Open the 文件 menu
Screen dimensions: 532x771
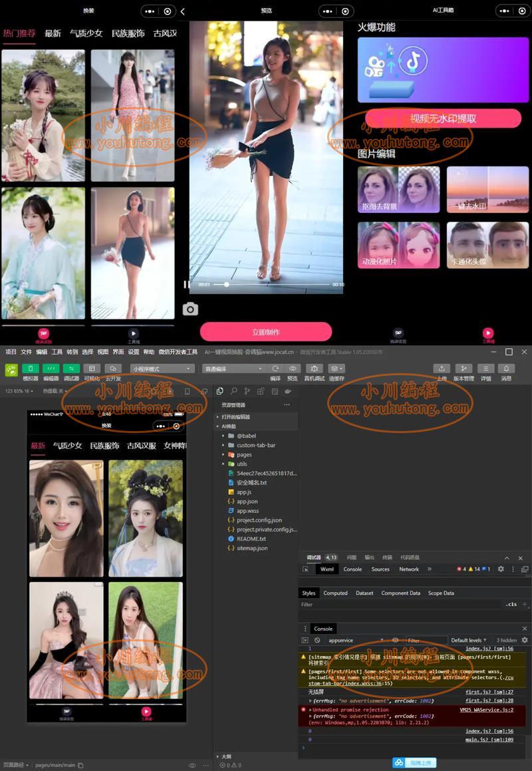coord(27,352)
